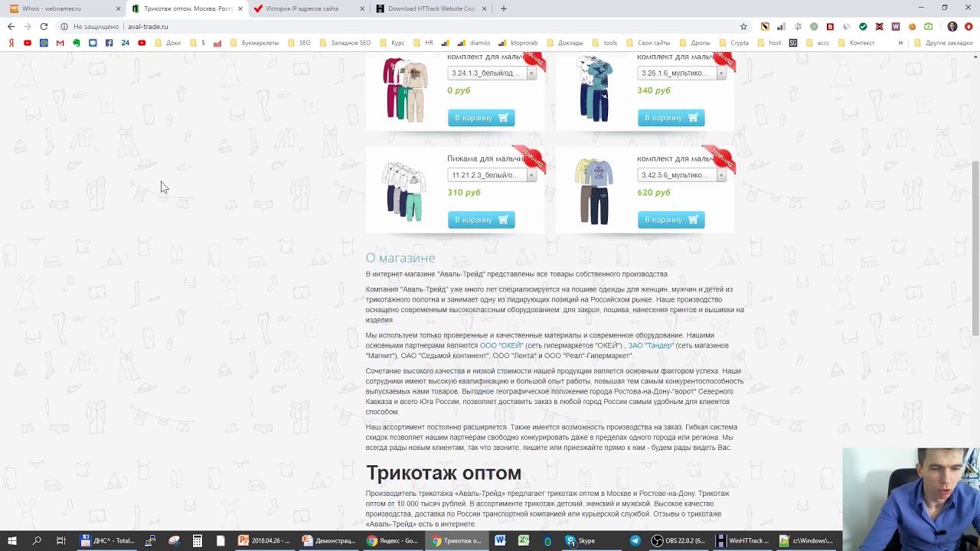The height and width of the screenshot is (551, 980).
Task: Open the Курс bookmarks folder
Action: pyautogui.click(x=392, y=43)
